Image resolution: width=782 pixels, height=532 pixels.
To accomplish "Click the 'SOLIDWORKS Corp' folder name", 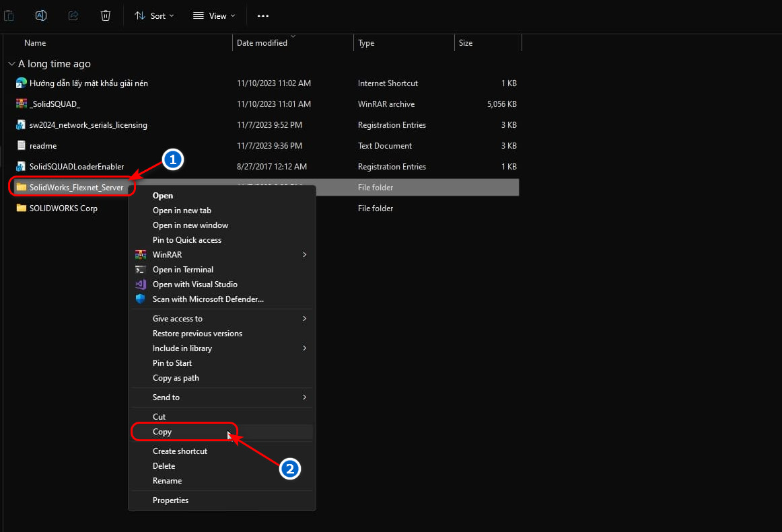I will (63, 208).
